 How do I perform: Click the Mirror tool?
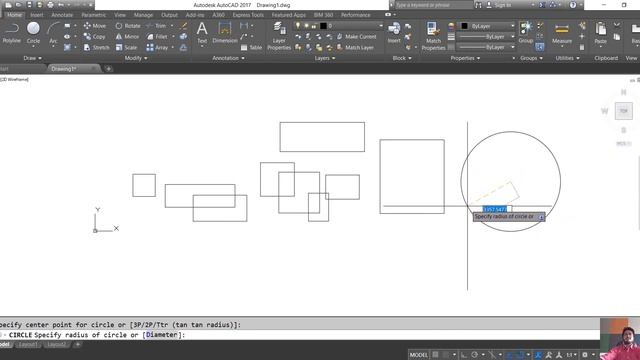click(127, 37)
